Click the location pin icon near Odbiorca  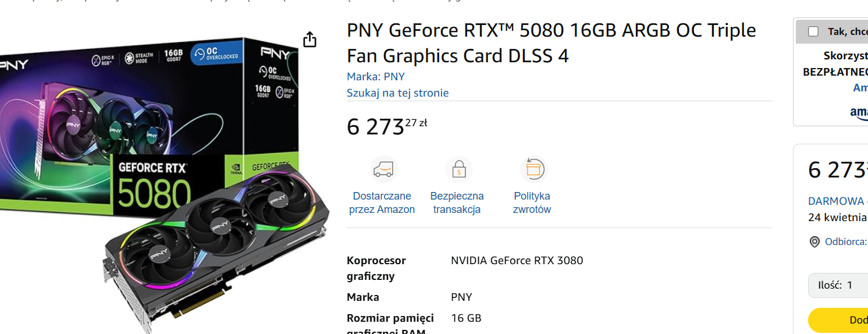814,242
